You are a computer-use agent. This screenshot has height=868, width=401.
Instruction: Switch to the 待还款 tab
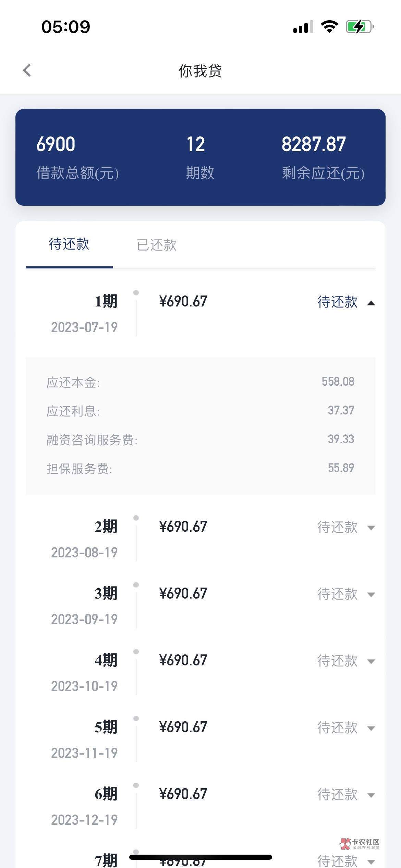[x=69, y=244]
